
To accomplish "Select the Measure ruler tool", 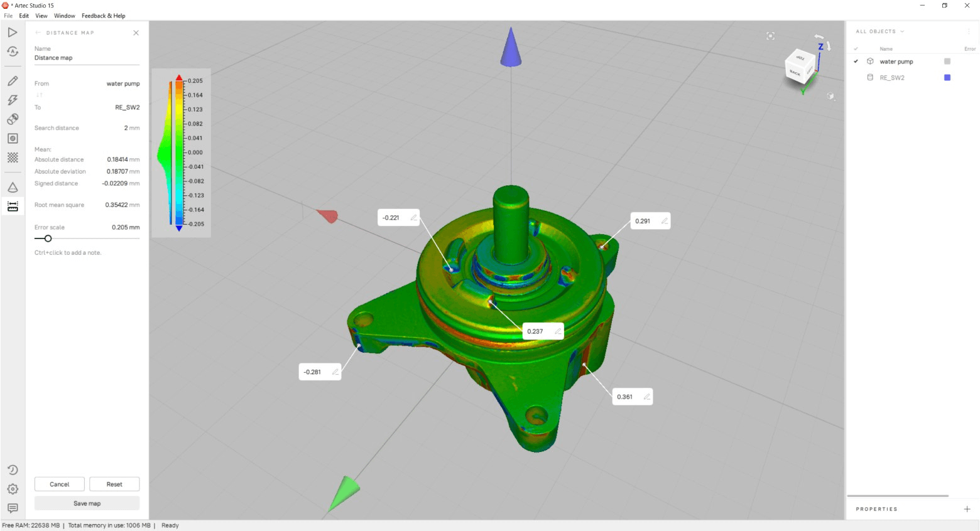I will pyautogui.click(x=12, y=206).
